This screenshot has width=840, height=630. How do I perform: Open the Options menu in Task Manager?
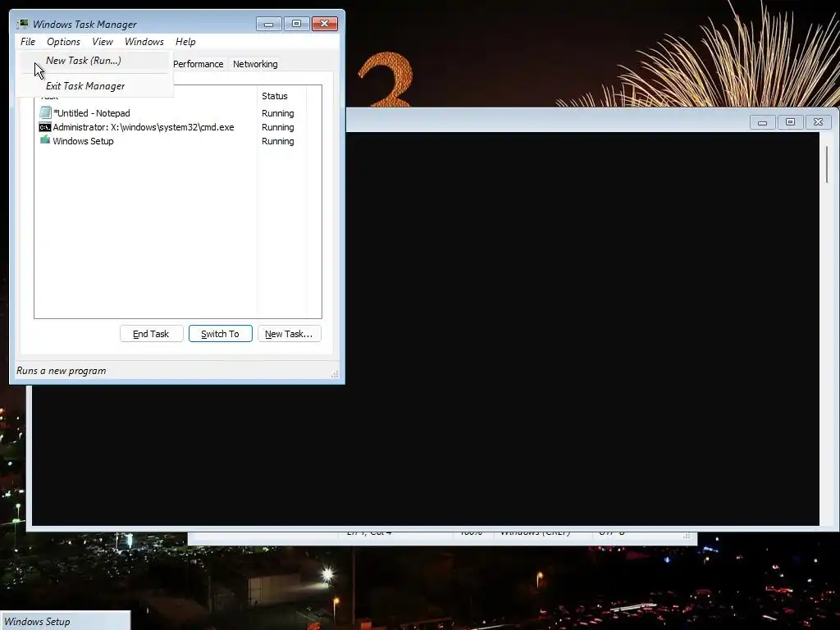(x=63, y=42)
